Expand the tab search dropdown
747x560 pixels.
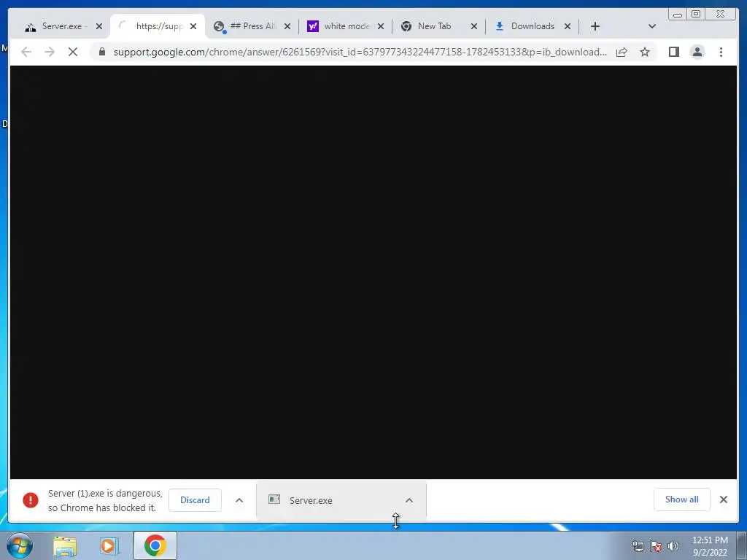coord(652,26)
